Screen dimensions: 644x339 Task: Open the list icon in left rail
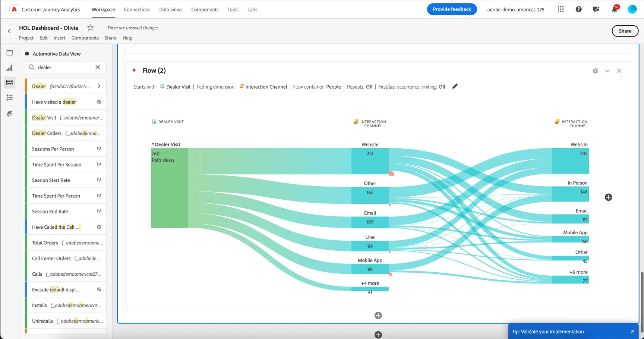tap(10, 98)
